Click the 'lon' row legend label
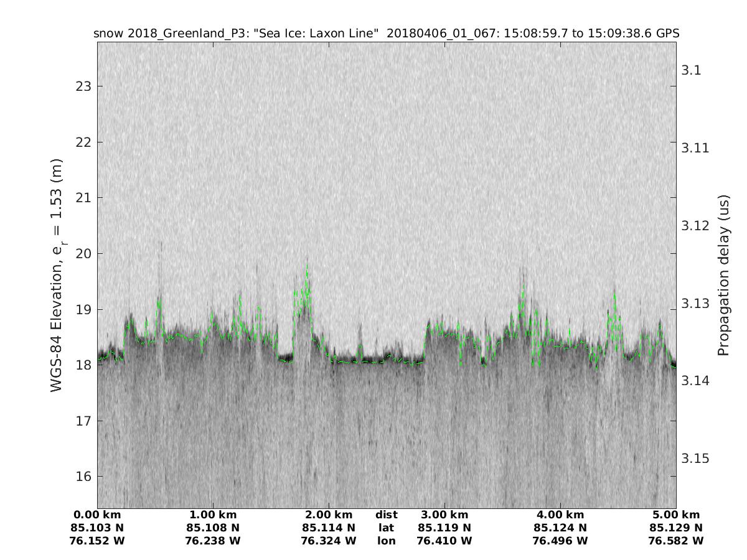 [387, 541]
